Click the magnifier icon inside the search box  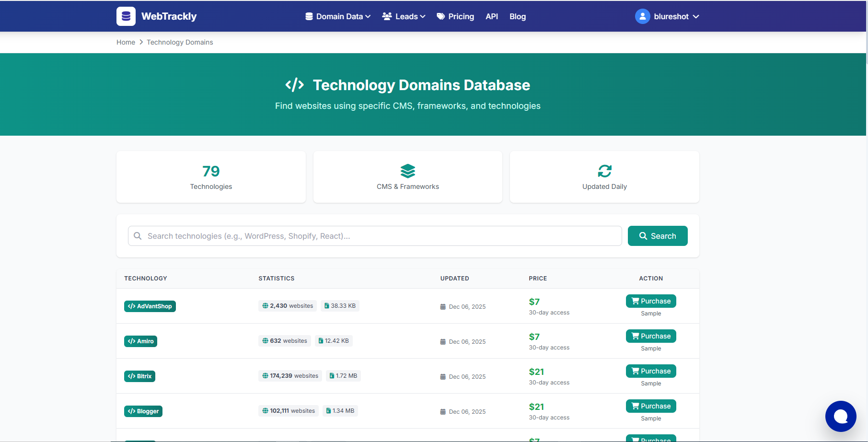click(138, 236)
